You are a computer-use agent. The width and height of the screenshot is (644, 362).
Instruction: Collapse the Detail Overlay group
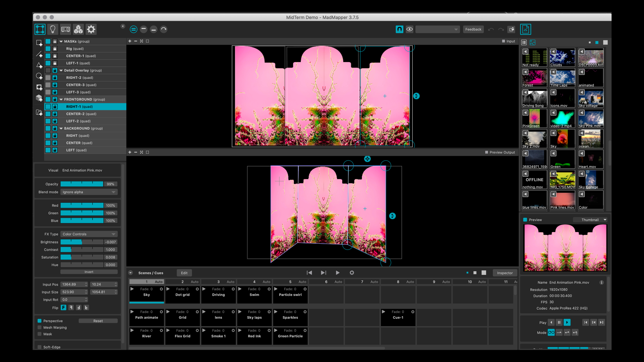61,70
